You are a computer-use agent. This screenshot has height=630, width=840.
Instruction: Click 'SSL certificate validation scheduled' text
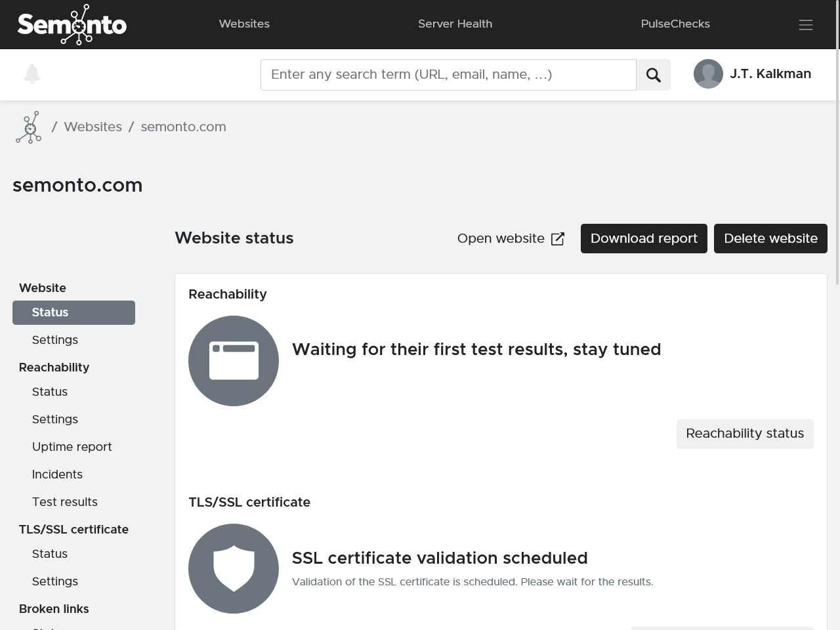(x=440, y=558)
